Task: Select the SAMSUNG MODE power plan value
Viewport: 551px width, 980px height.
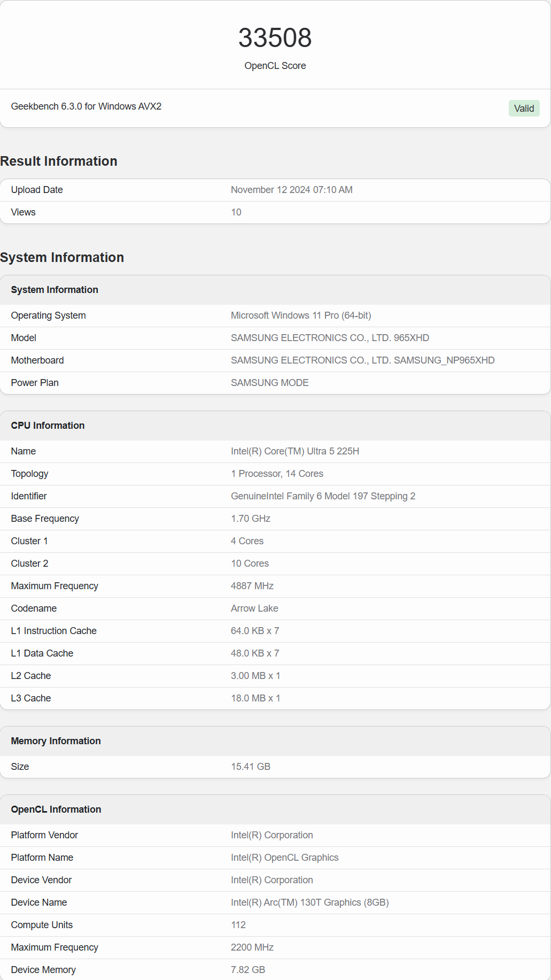Action: [269, 383]
